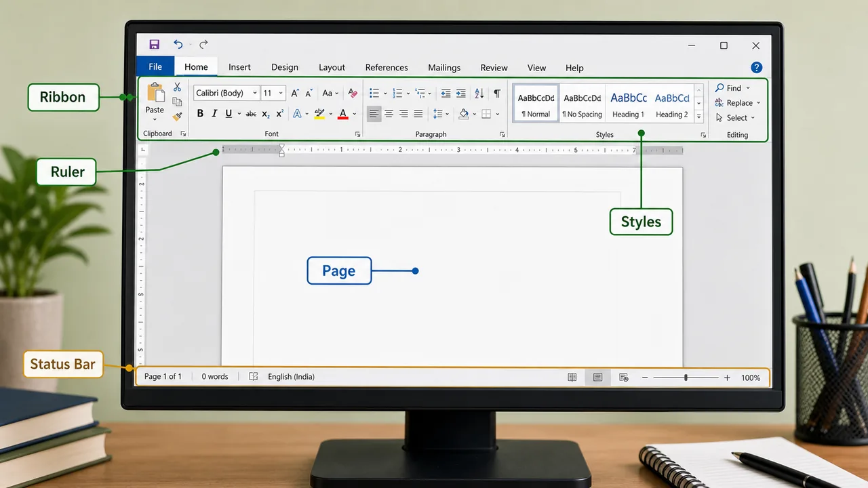Justify the paragraph text
Viewport: 868px width, 488px height.
point(418,114)
